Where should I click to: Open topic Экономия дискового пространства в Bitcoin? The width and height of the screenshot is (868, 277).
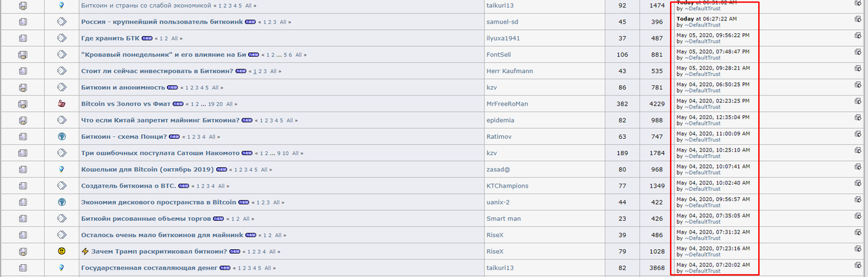click(159, 202)
